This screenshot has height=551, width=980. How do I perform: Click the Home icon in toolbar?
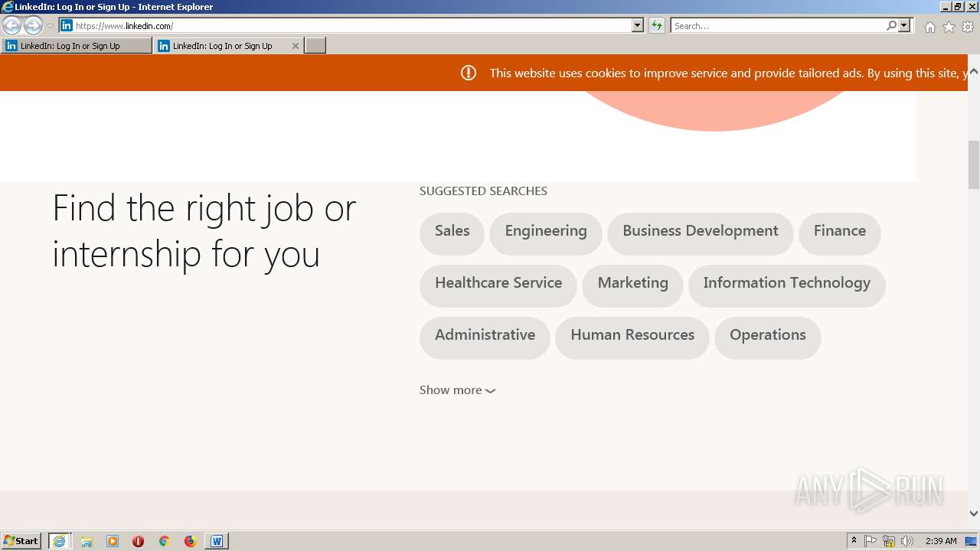(929, 27)
